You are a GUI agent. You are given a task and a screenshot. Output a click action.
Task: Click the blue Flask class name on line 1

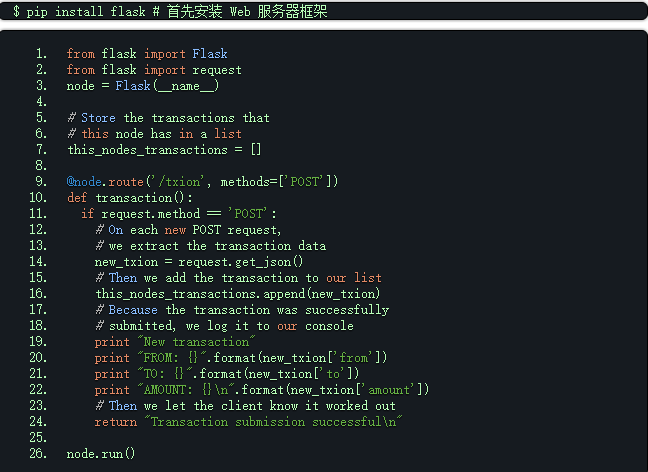pyautogui.click(x=210, y=54)
